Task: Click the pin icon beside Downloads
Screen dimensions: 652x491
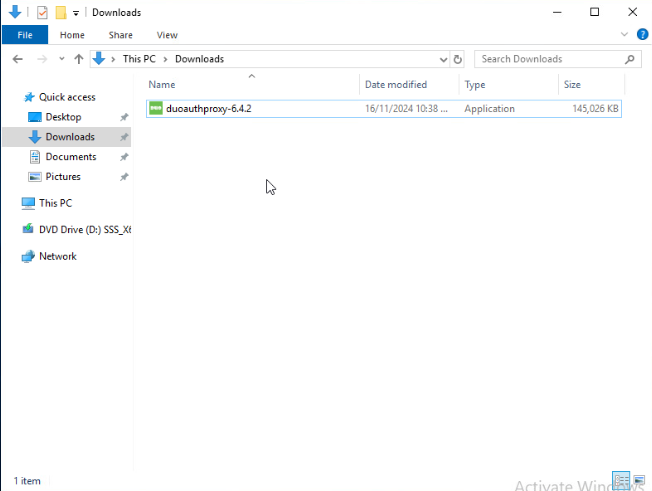Action: [x=124, y=137]
